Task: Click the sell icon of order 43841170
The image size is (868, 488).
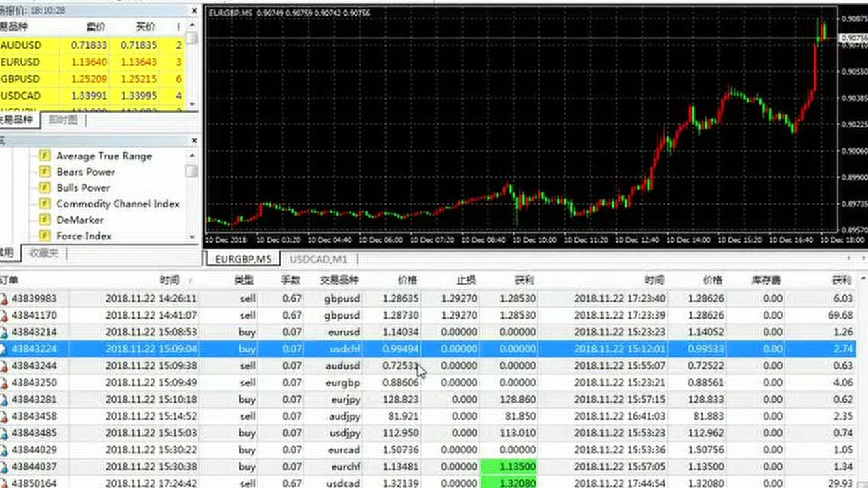Action: (x=3, y=315)
